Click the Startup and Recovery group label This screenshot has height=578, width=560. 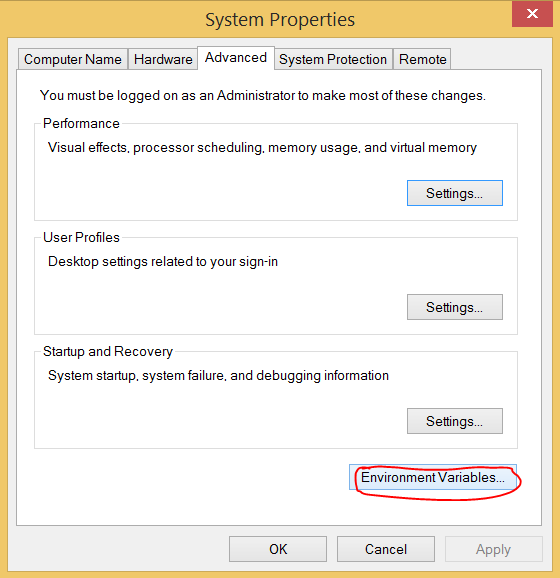tap(108, 351)
